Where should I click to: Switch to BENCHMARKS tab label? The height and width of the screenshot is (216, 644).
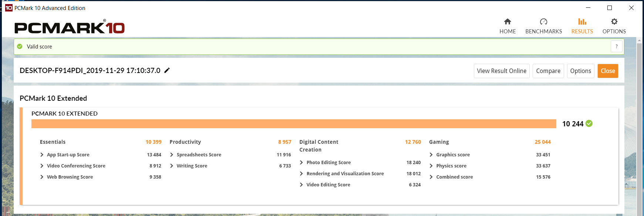pos(543,31)
